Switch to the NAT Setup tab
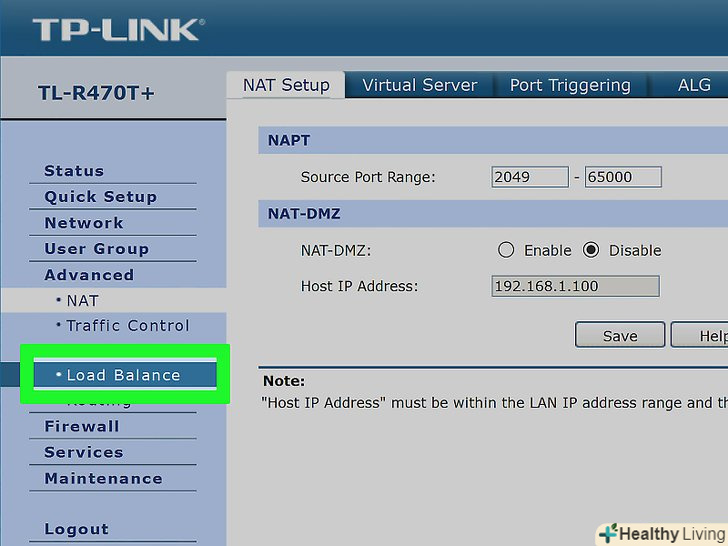Viewport: 728px width, 546px height. point(286,85)
